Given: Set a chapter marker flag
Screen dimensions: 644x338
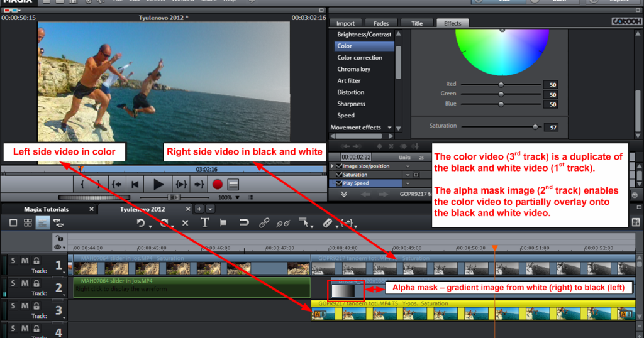Looking at the screenshot, I should (x=223, y=223).
